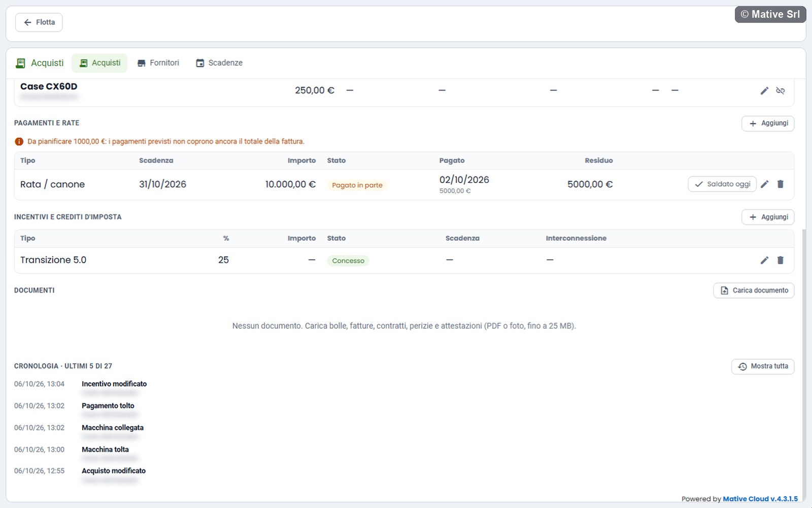Edit the Rata / canone payment

[765, 184]
